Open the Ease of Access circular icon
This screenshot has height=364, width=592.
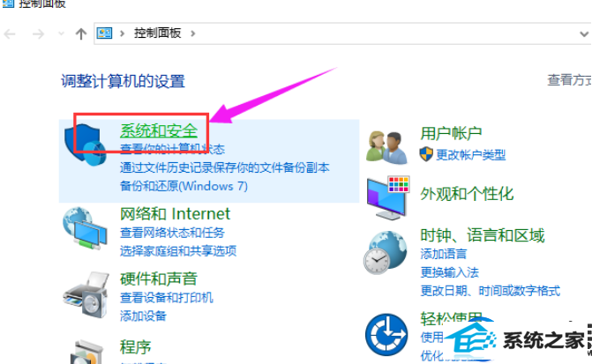(x=386, y=334)
